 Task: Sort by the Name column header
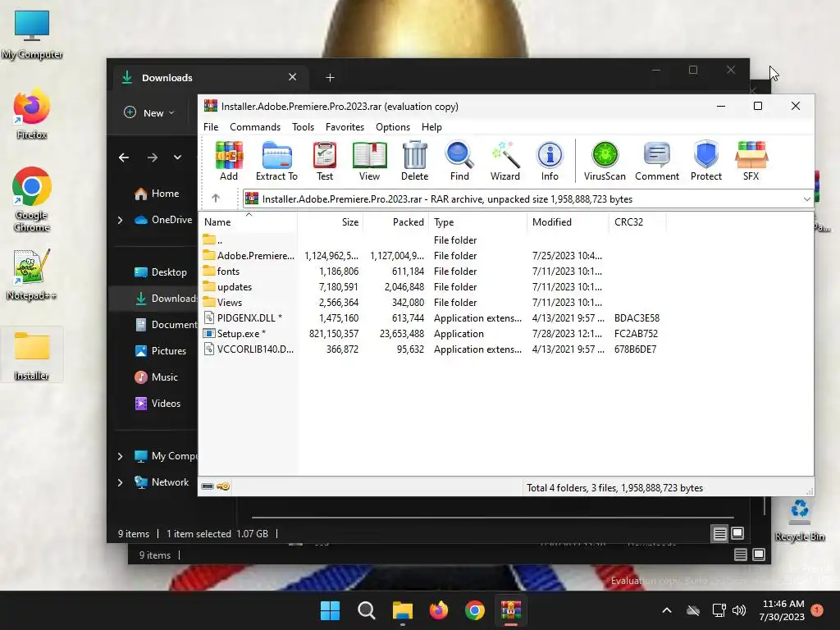tap(248, 221)
